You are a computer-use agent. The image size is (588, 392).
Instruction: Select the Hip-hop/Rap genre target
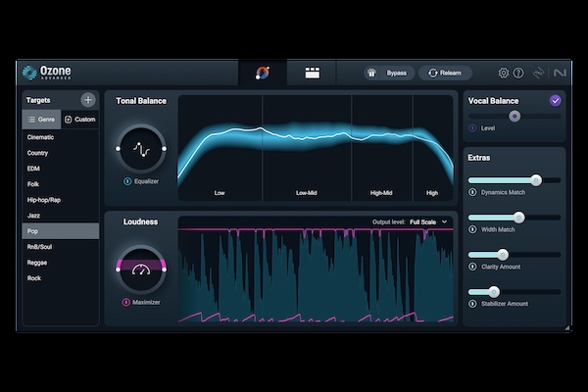(x=61, y=200)
